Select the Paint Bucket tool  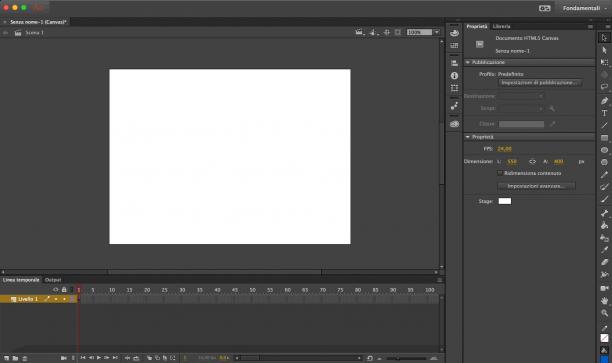tap(604, 226)
